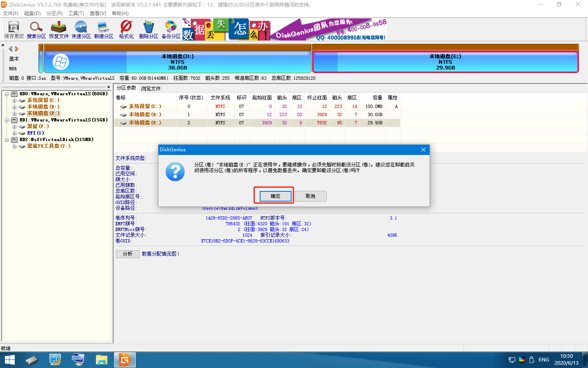The image size is (588, 368).
Task: Click the 新建分区 (New Partition) icon
Action: point(103,29)
